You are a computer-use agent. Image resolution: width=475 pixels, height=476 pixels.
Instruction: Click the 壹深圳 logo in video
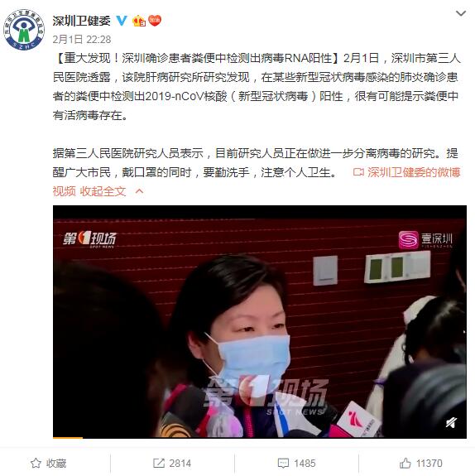[425, 239]
